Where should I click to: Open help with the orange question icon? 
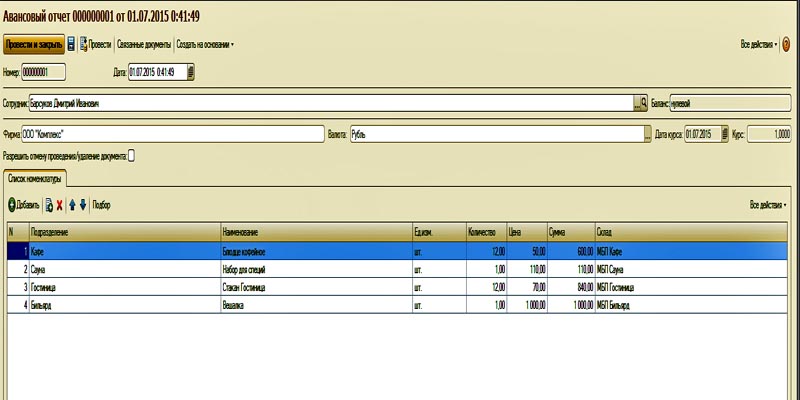coord(786,45)
